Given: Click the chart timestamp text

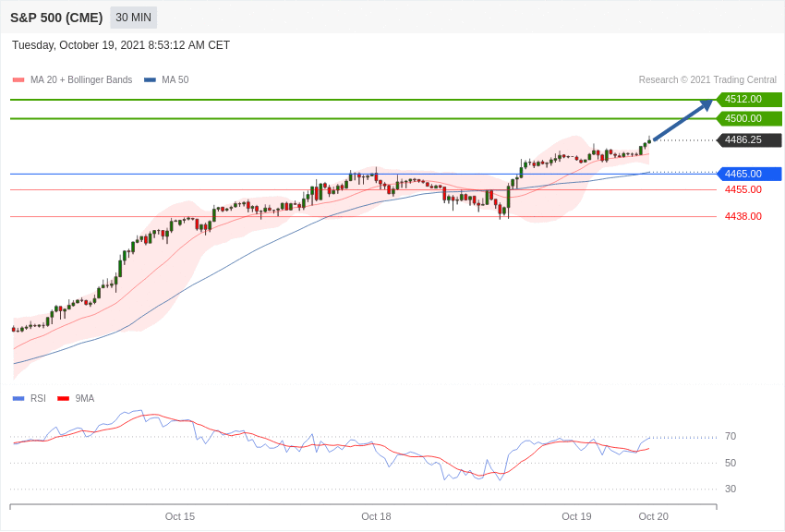Looking at the screenshot, I should pos(121,45).
